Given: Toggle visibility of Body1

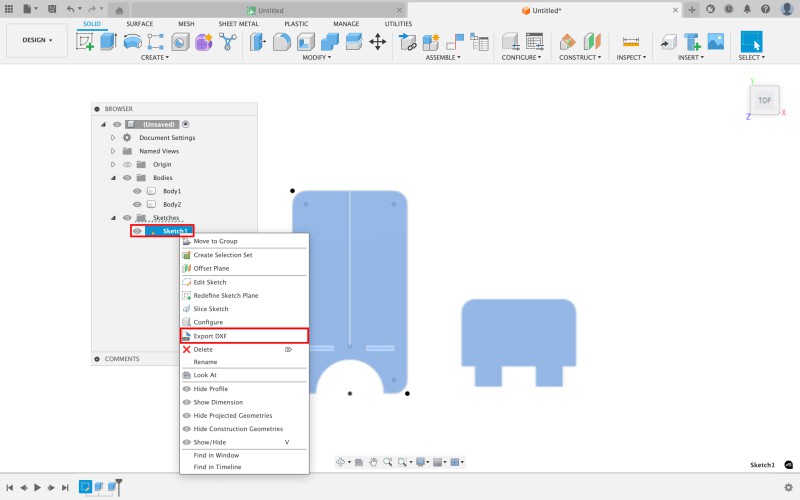Looking at the screenshot, I should (x=137, y=191).
